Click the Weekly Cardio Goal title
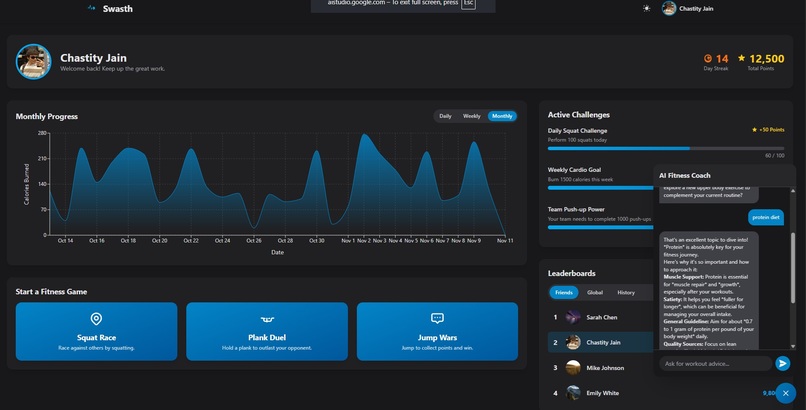806x410 pixels. click(574, 170)
